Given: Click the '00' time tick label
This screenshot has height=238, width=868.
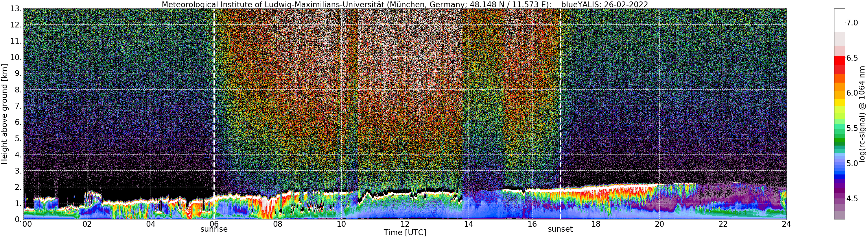Looking at the screenshot, I should click(27, 224).
